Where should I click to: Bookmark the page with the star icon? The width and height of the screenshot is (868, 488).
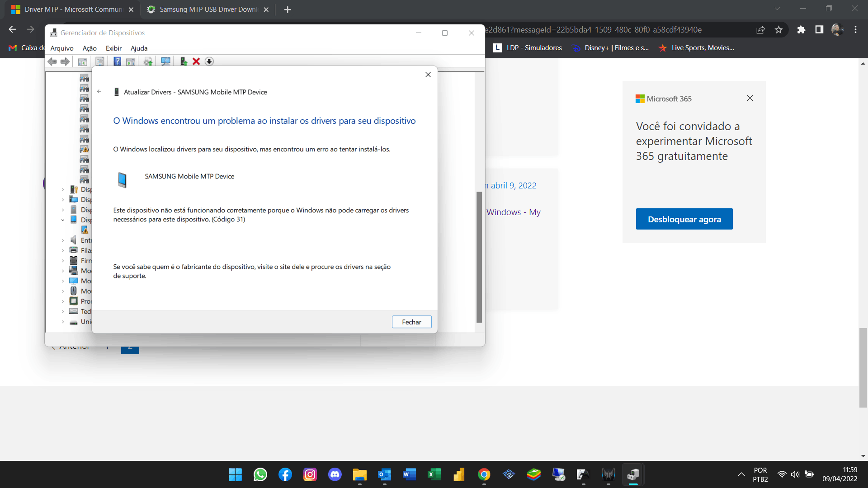[778, 30]
